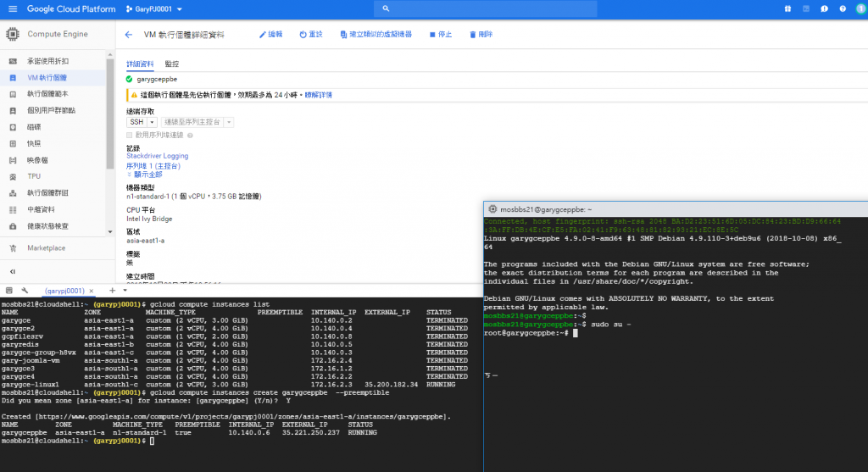Open the Cloud Shell wrench settings icon
Screen dimensions: 868x472
point(25,291)
